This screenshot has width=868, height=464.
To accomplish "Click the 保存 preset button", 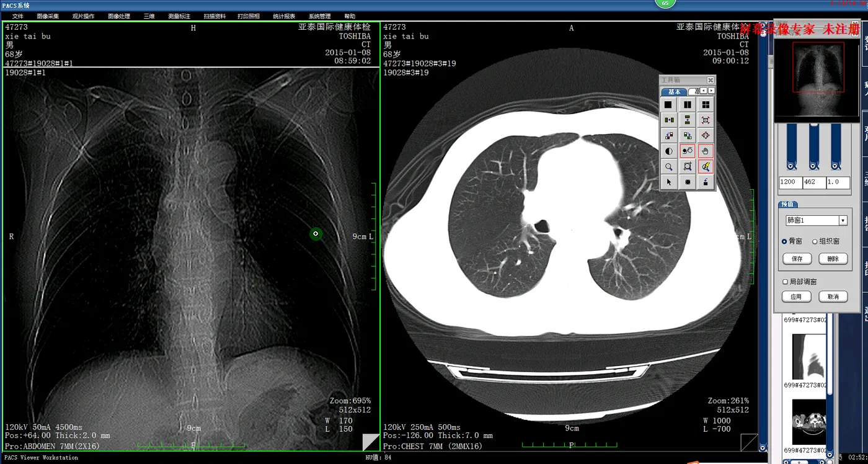I will [x=797, y=259].
